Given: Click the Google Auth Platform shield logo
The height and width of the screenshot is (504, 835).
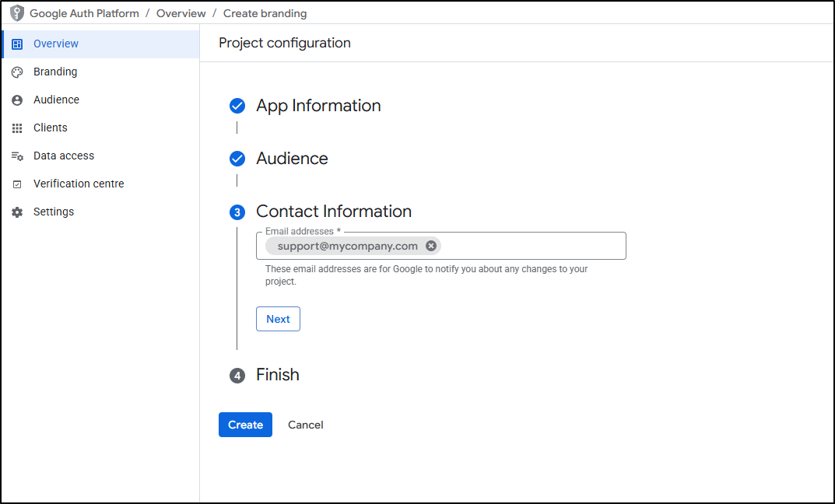Looking at the screenshot, I should (16, 13).
